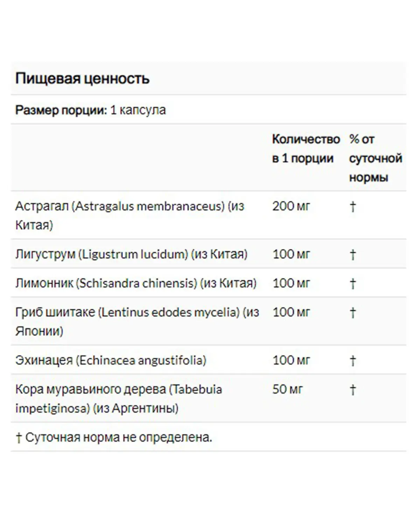This screenshot has width=420, height=525.
Task: Click the dagger symbol in the Эхинацея row
Action: (353, 360)
